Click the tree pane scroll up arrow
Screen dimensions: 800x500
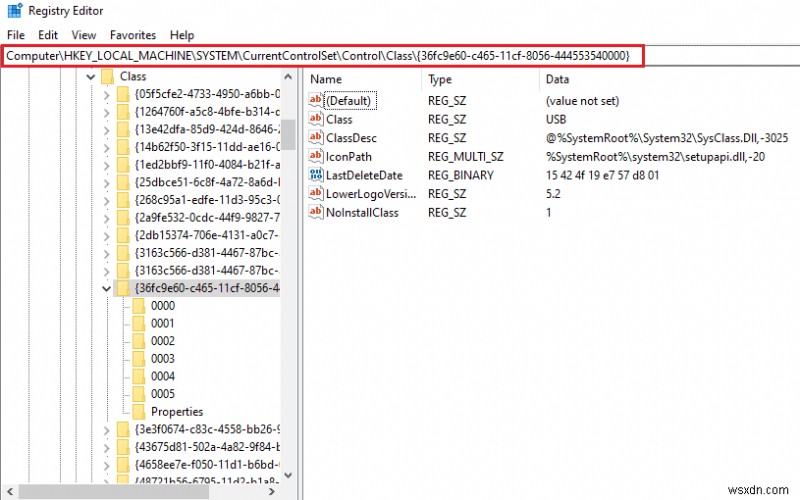(288, 77)
